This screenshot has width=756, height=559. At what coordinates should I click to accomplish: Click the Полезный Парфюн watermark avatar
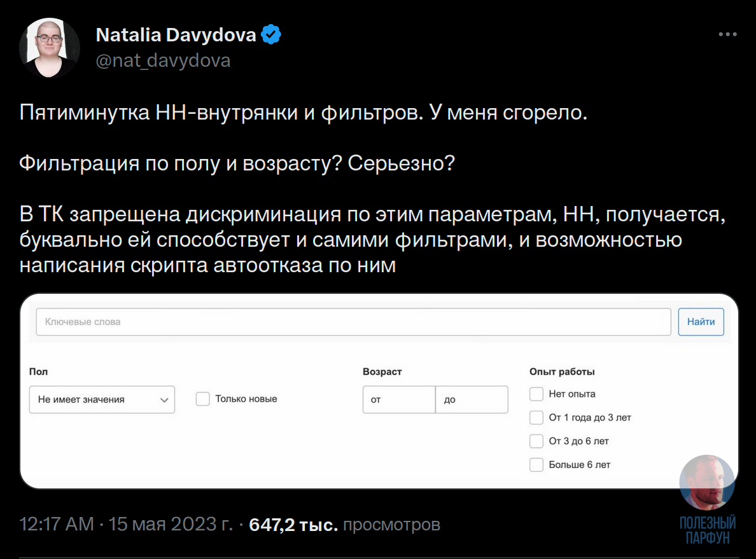(707, 483)
